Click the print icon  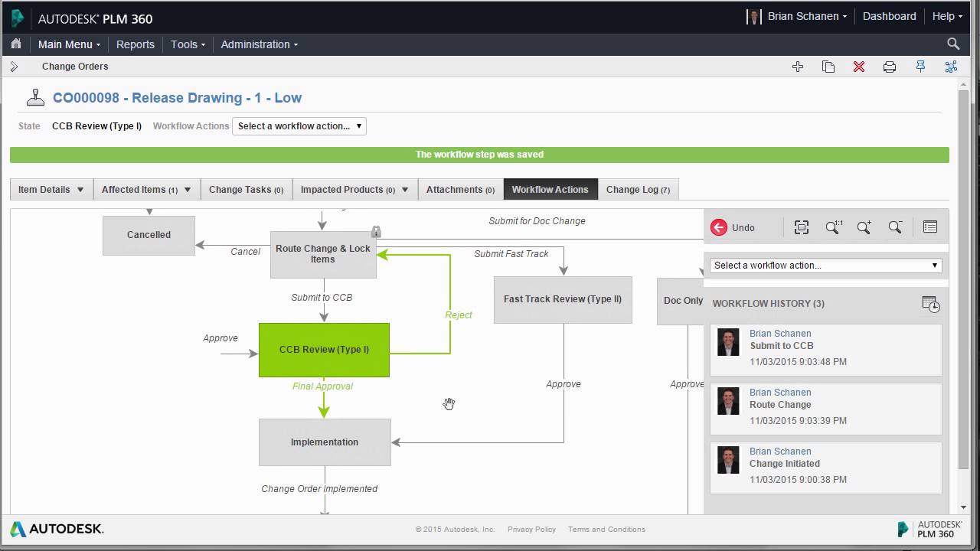[890, 67]
